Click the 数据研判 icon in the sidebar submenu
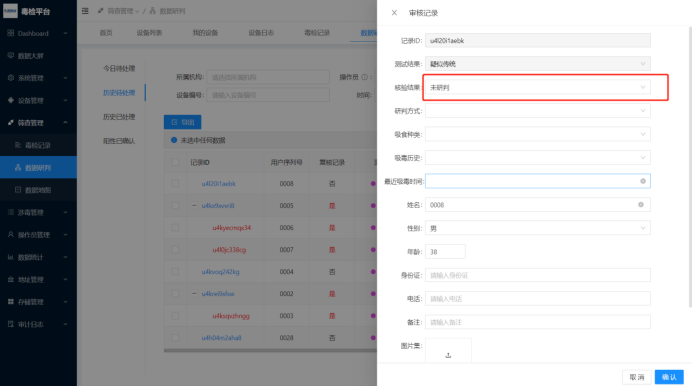 (18, 168)
